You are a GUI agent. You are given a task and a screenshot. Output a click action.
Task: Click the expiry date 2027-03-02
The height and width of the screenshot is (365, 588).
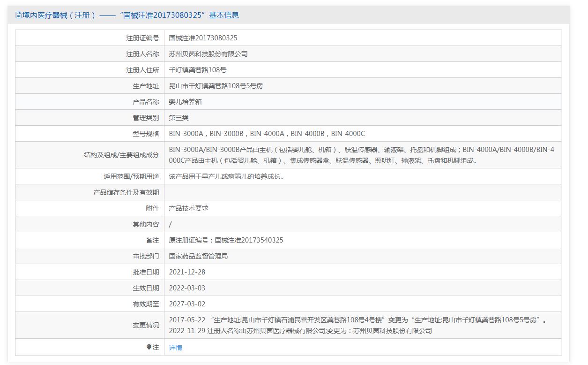[x=187, y=304]
